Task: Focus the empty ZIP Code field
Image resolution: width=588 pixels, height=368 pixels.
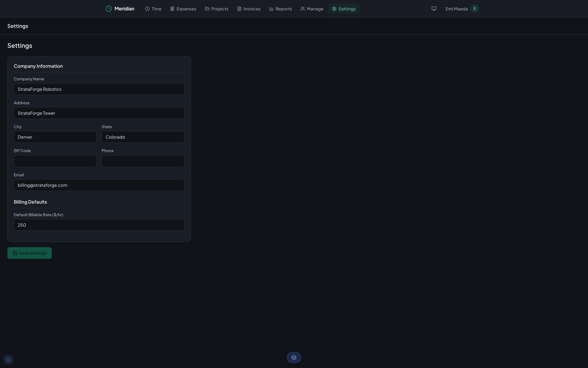Action: [x=55, y=161]
